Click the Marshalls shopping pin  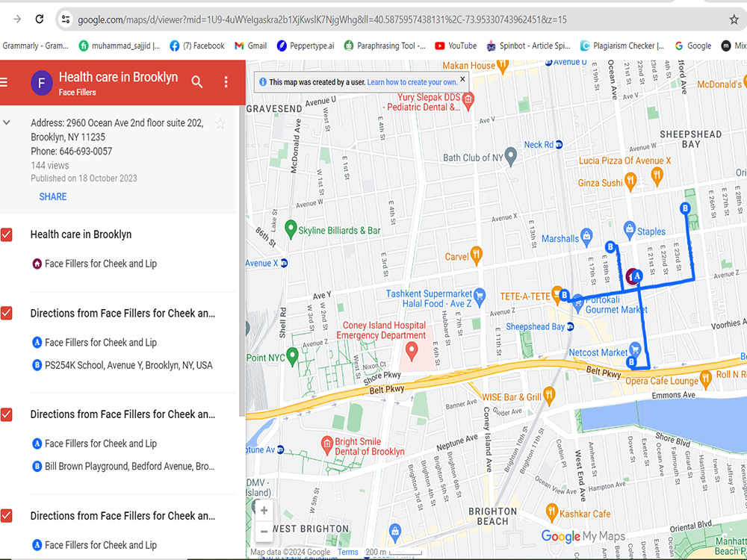[586, 237]
